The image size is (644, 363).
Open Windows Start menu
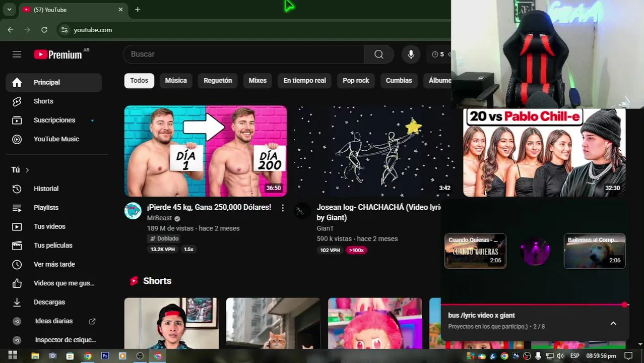(13, 355)
